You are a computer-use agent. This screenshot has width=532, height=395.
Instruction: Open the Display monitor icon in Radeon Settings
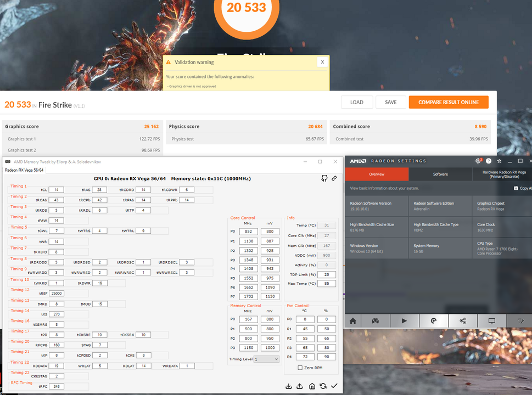click(x=491, y=321)
